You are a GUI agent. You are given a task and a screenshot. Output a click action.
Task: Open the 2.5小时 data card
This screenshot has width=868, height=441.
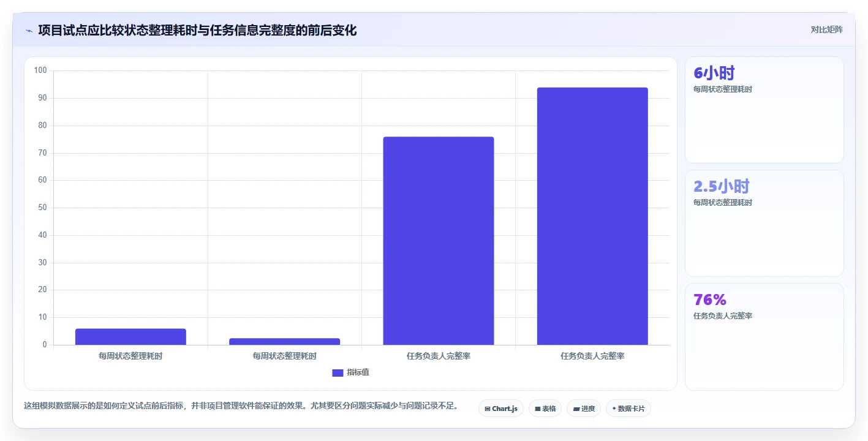click(x=764, y=224)
